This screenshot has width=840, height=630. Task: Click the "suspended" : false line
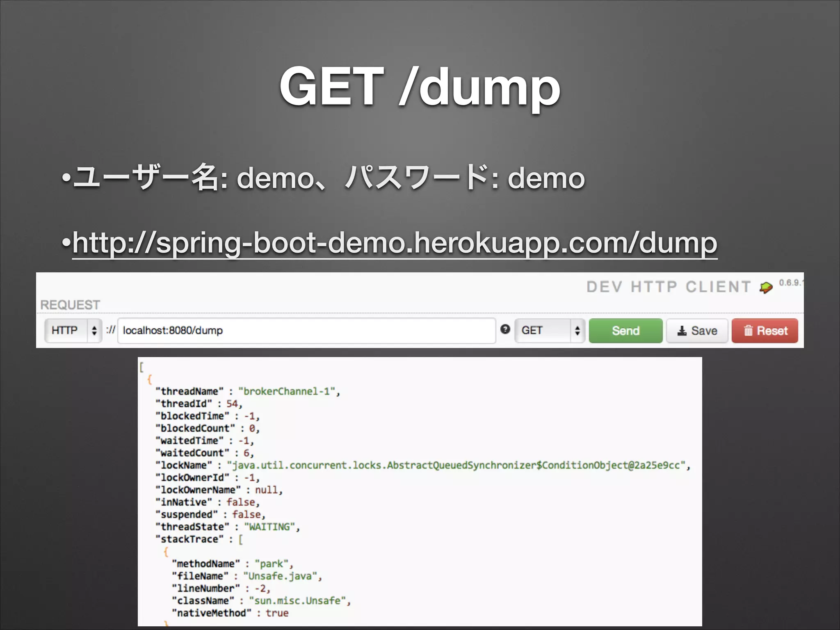click(210, 514)
